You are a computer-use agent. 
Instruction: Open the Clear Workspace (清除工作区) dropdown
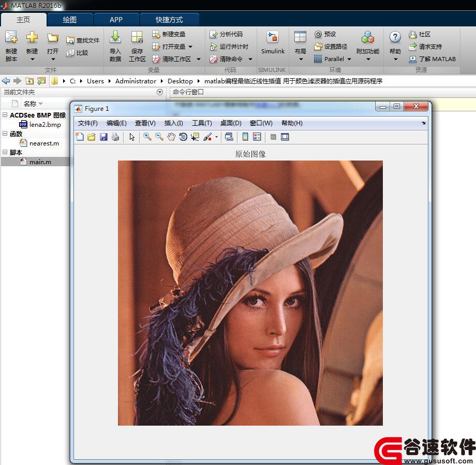(x=199, y=59)
